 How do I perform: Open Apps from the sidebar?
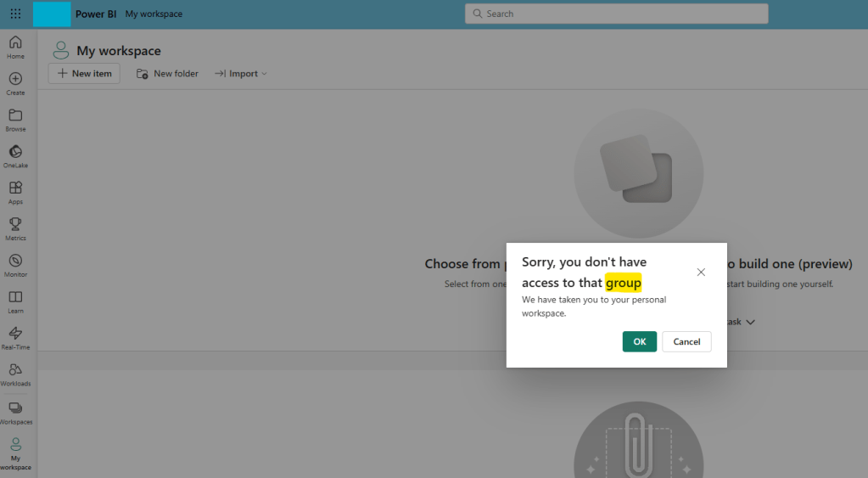coord(15,192)
